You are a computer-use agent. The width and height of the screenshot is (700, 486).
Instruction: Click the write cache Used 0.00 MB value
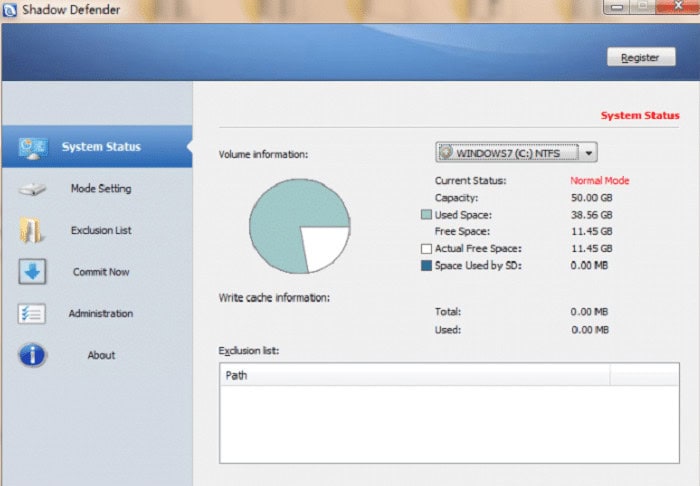point(590,330)
